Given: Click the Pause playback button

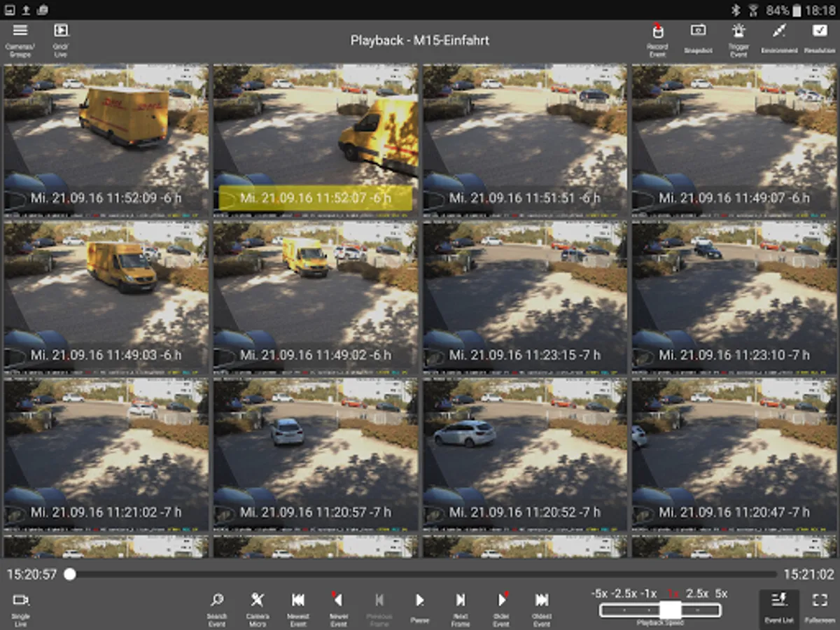Looking at the screenshot, I should tap(420, 608).
